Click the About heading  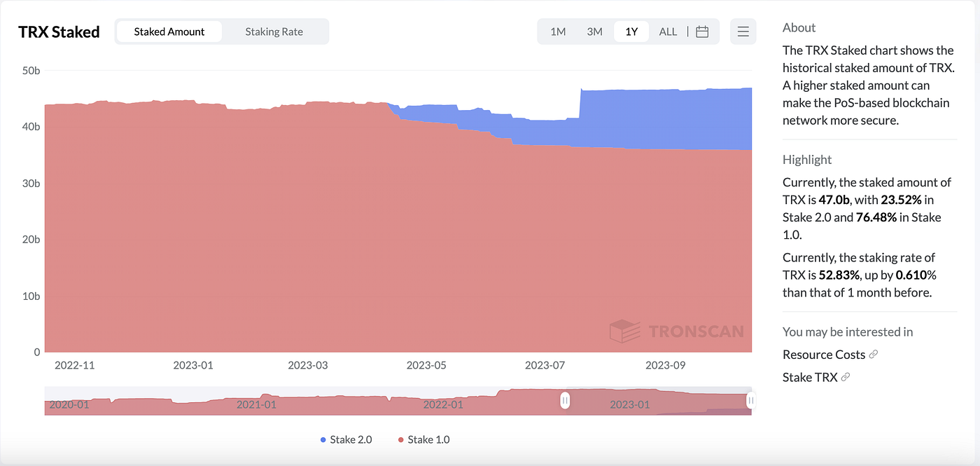[799, 27]
